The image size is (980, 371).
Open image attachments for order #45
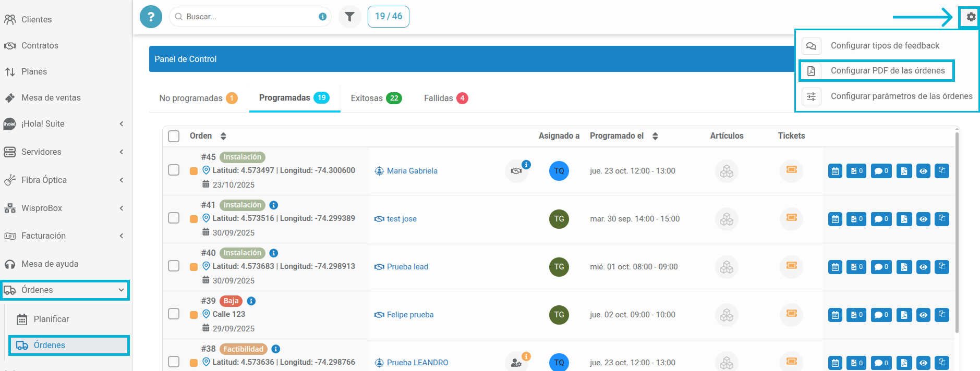[x=856, y=171]
